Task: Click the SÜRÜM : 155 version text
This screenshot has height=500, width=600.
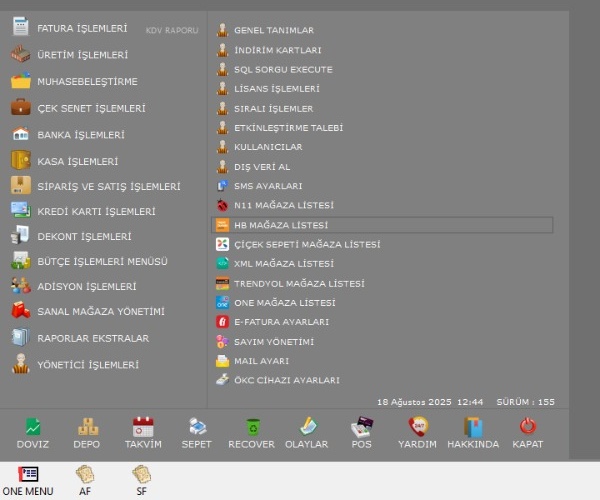Action: [x=525, y=402]
